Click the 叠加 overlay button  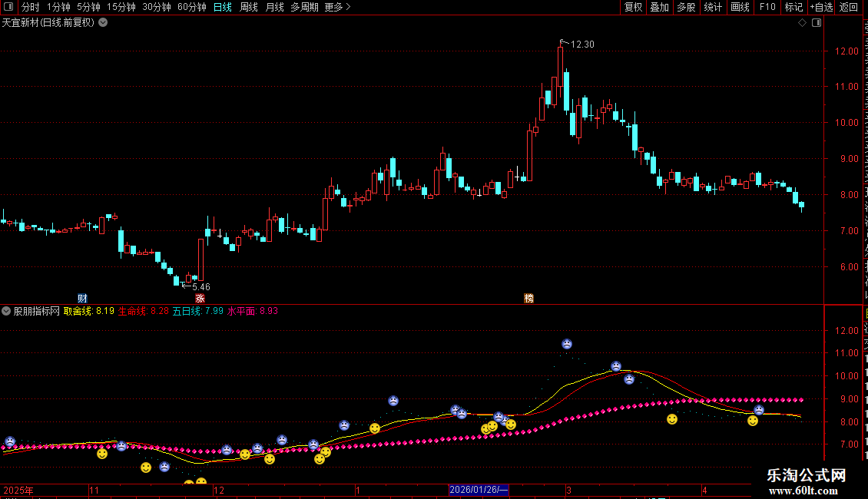(659, 7)
